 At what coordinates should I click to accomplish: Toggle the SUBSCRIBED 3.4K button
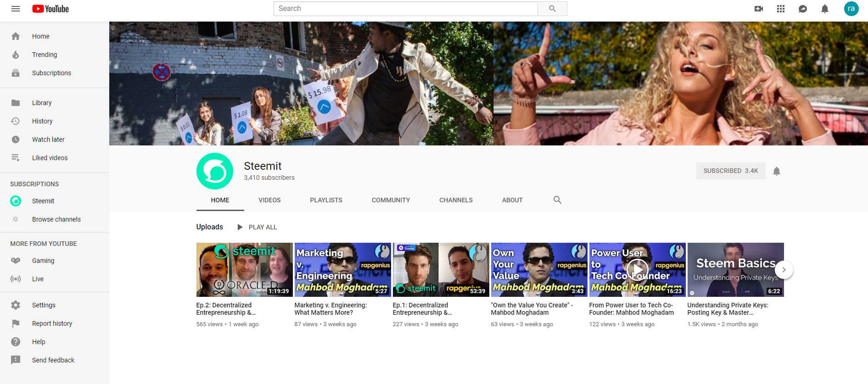tap(731, 171)
